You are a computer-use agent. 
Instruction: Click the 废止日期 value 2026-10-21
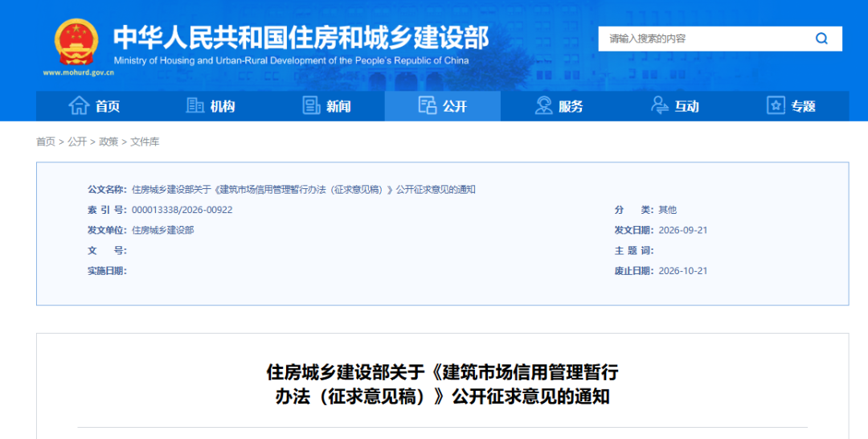point(683,271)
